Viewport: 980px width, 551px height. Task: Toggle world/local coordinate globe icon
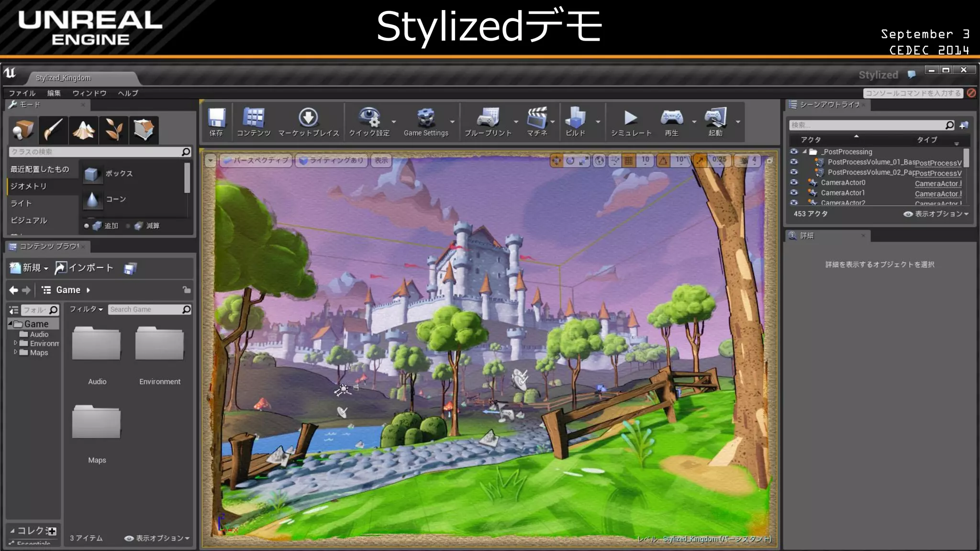[x=599, y=161]
